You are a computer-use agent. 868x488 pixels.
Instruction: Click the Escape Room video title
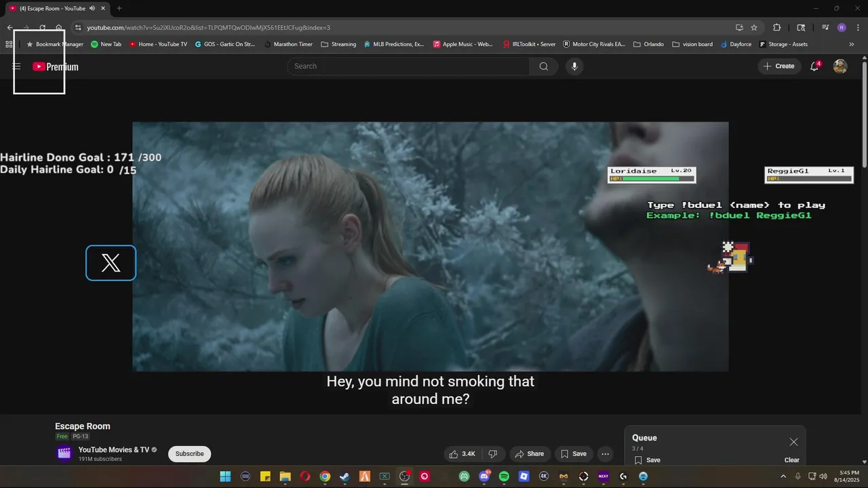82,426
